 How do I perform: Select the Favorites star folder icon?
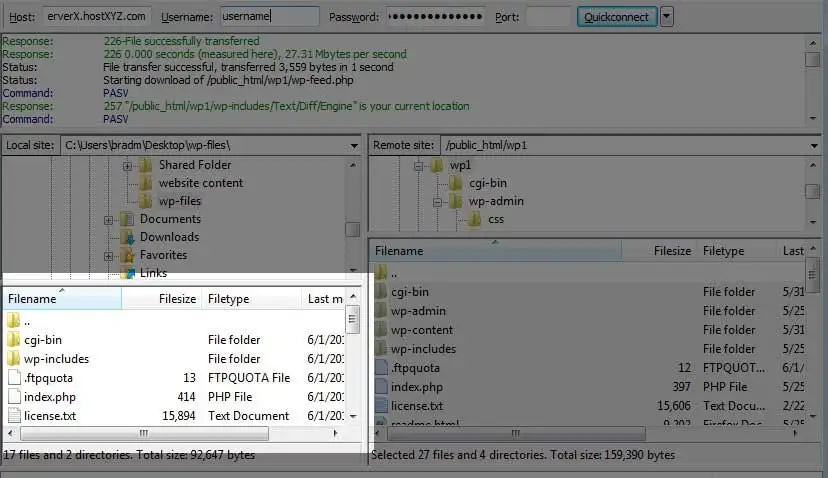click(x=127, y=255)
